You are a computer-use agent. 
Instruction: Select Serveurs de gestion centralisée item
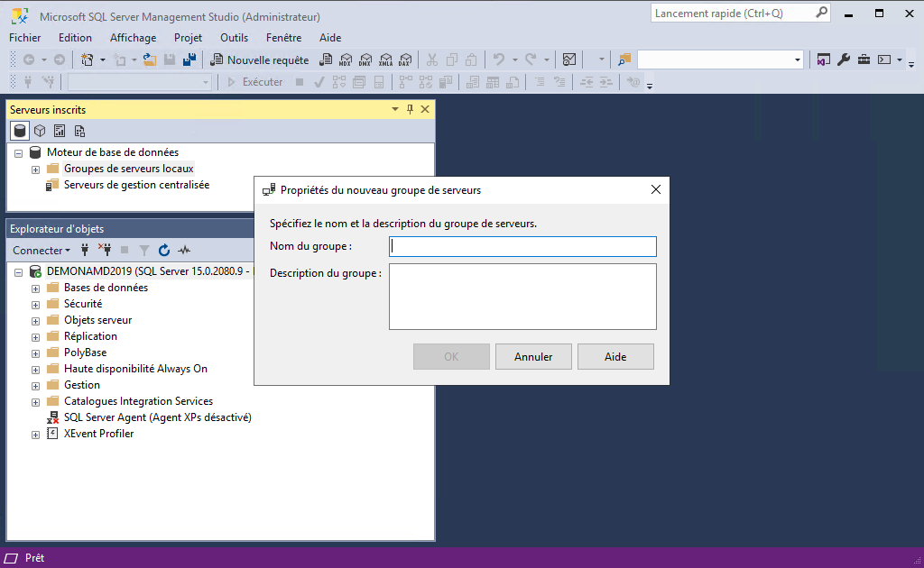click(x=136, y=185)
